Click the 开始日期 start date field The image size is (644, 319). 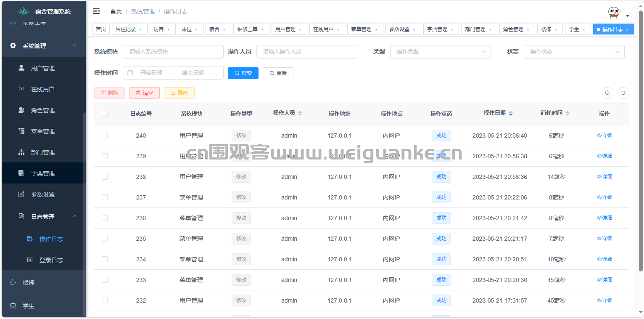pos(151,73)
